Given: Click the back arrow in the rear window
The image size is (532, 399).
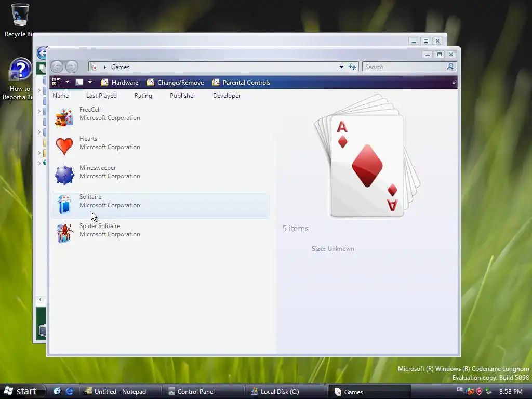Looking at the screenshot, I should point(42,54).
